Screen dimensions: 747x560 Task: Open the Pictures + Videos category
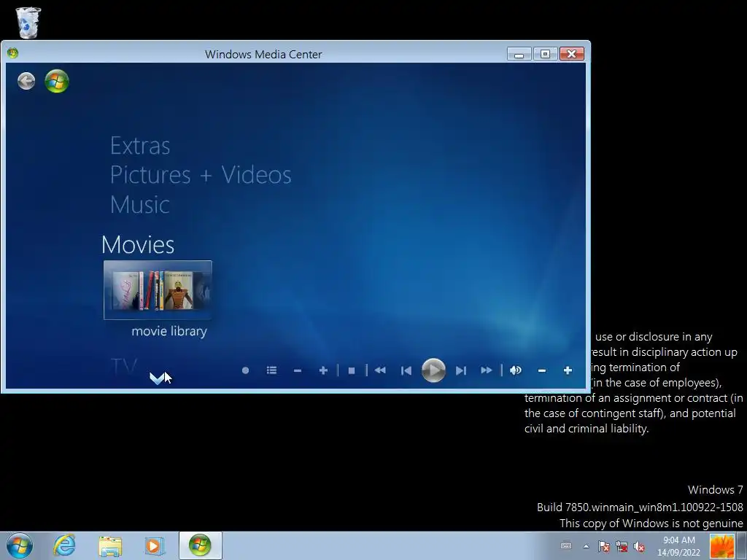coord(201,175)
